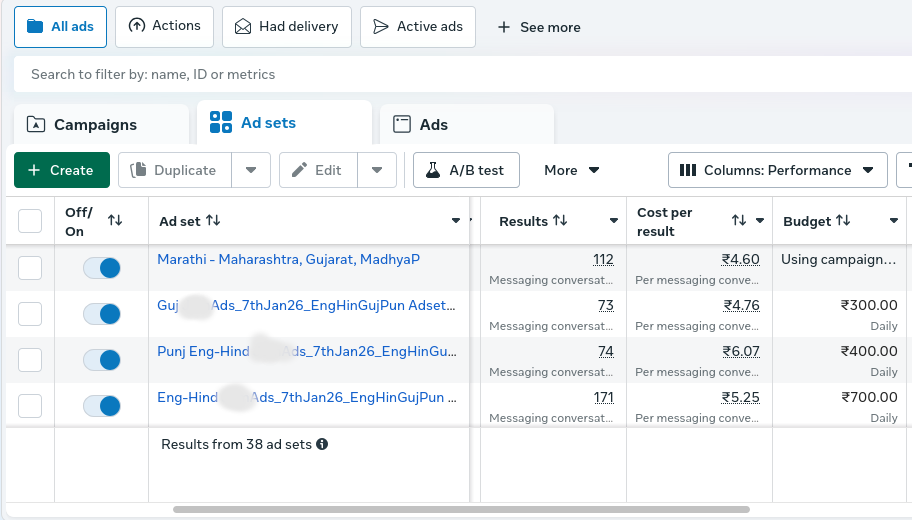Open the Columns: Performance dropdown
Image resolution: width=912 pixels, height=520 pixels.
pyautogui.click(x=777, y=170)
